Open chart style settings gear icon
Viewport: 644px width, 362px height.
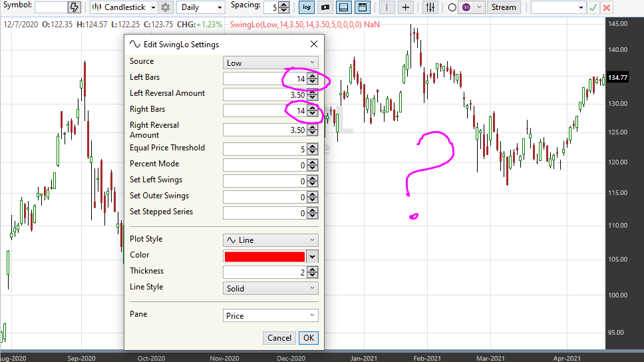click(165, 7)
